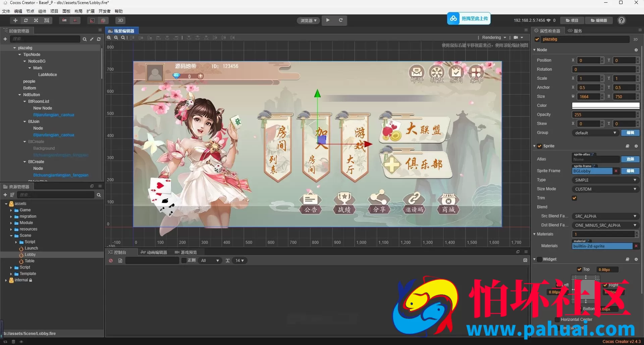This screenshot has width=644, height=345.
Task: Open the 文件 menu
Action: 6,11
